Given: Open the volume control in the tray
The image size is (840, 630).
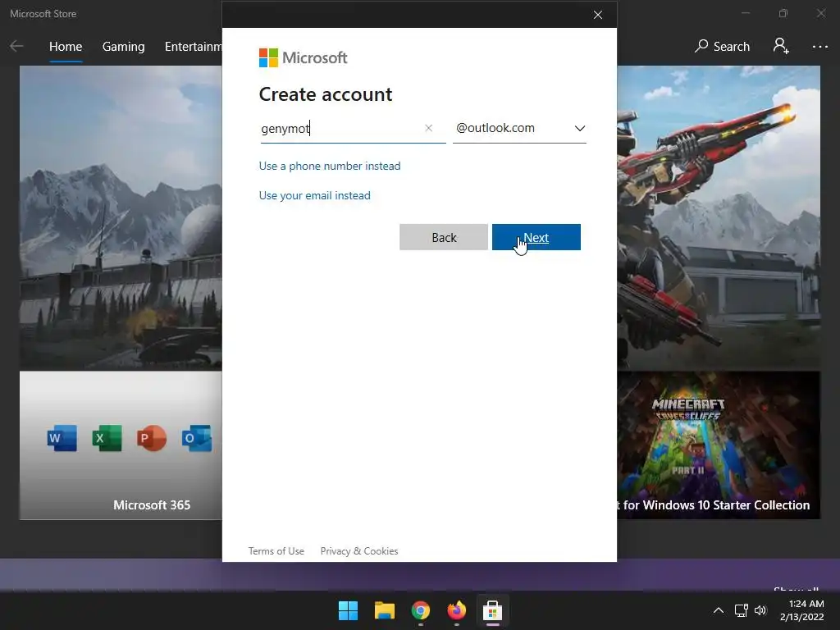Looking at the screenshot, I should [x=760, y=610].
